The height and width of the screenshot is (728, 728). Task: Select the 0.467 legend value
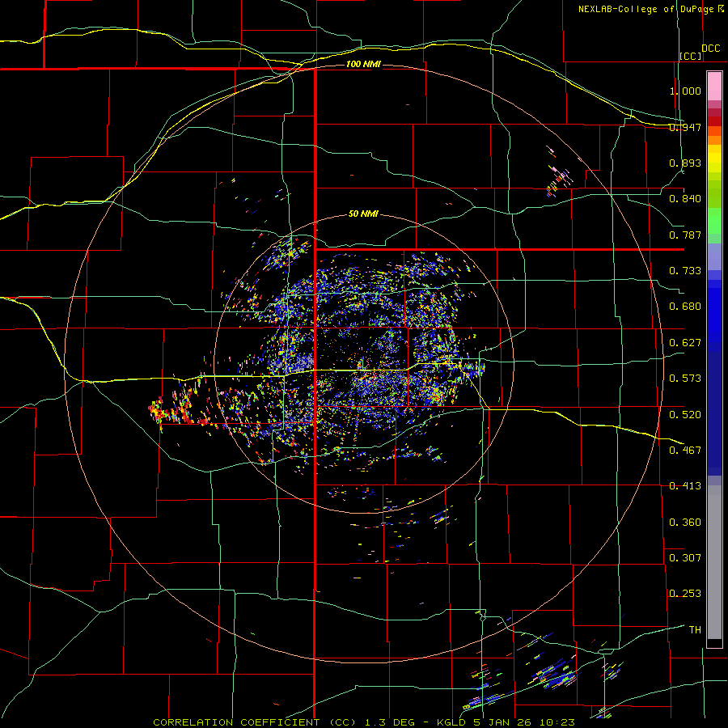pyautogui.click(x=685, y=451)
